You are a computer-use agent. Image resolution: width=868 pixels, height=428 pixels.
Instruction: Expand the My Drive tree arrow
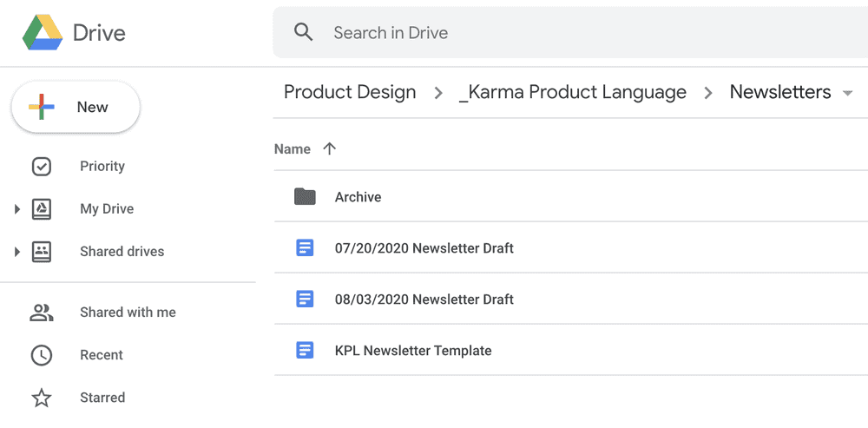click(17, 208)
